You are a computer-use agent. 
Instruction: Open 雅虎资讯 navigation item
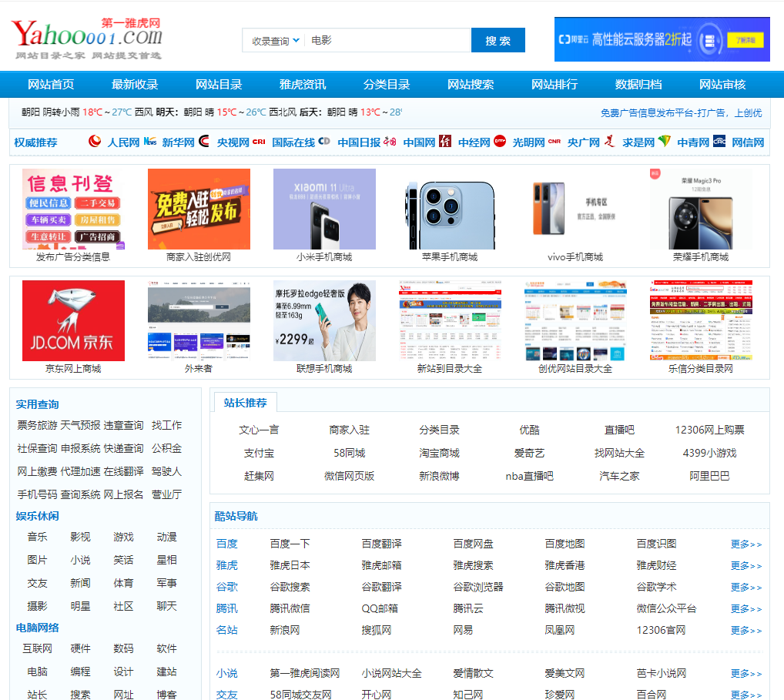point(303,85)
